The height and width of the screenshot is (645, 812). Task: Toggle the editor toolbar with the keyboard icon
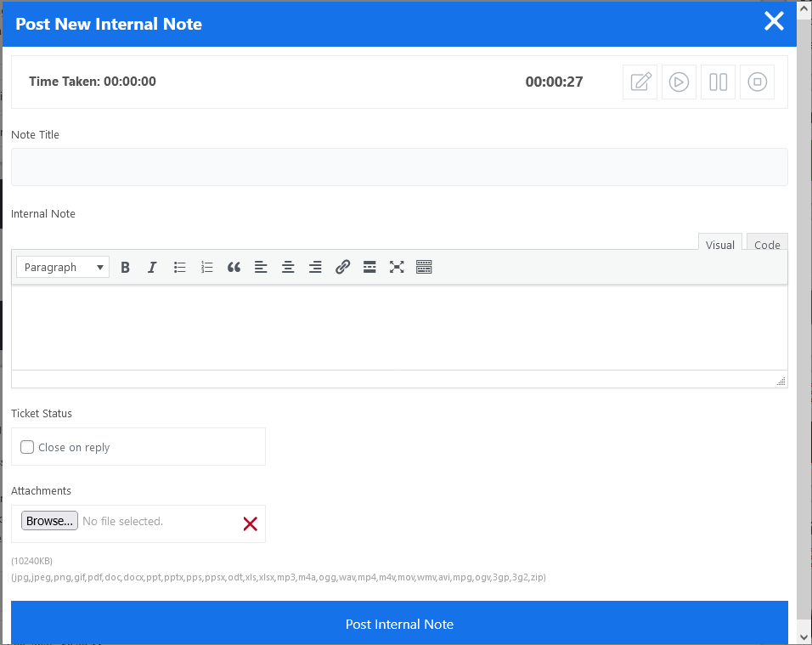pos(425,267)
